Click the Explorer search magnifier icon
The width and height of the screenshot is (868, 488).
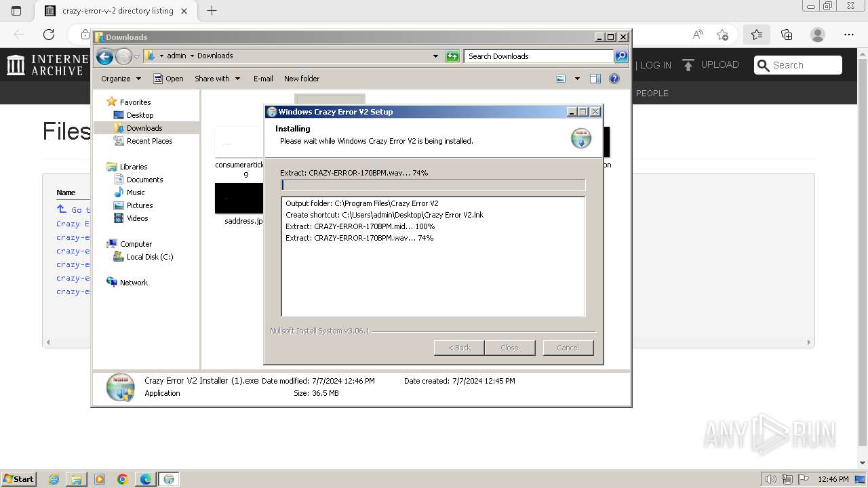point(621,56)
